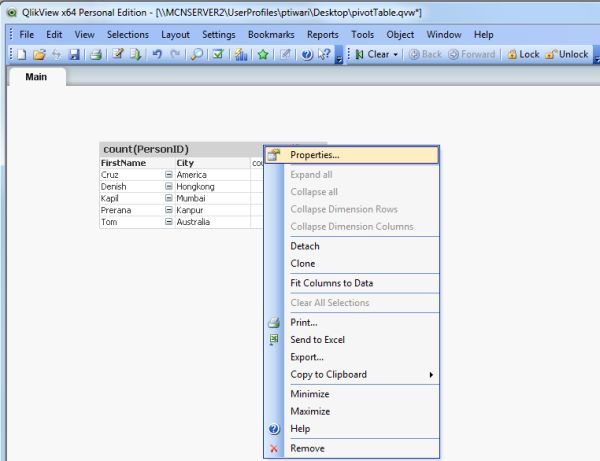Collapse the Kapil row in pivot table

click(x=168, y=198)
